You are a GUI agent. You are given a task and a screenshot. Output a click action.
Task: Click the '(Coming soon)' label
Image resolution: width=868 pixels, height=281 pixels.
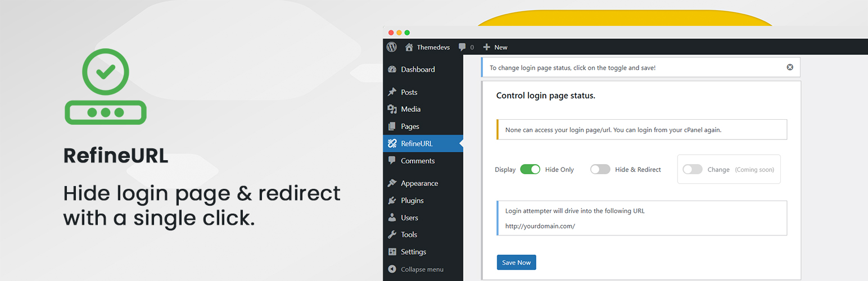754,170
